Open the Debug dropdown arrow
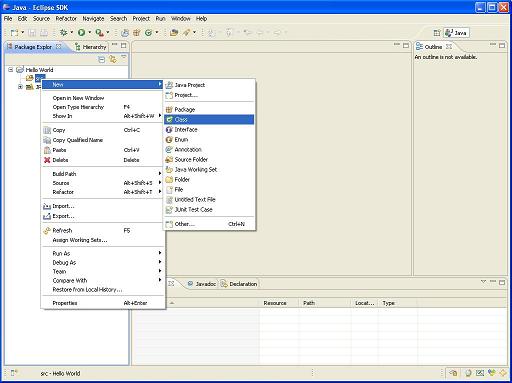The height and width of the screenshot is (383, 512). (x=72, y=33)
